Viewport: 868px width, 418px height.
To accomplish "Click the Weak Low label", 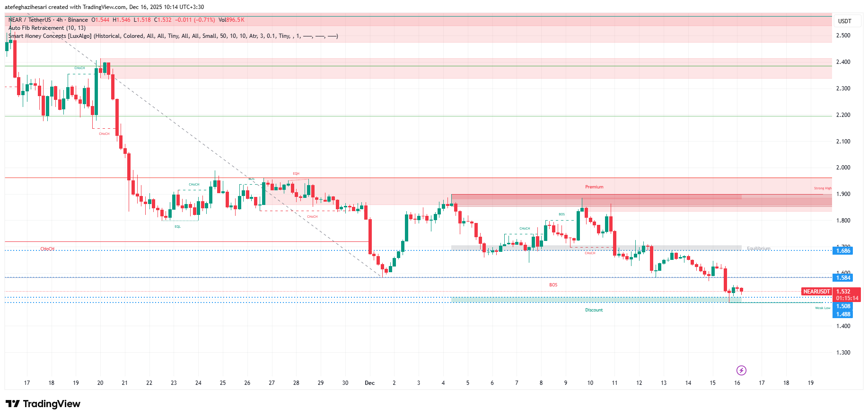I will click(822, 308).
